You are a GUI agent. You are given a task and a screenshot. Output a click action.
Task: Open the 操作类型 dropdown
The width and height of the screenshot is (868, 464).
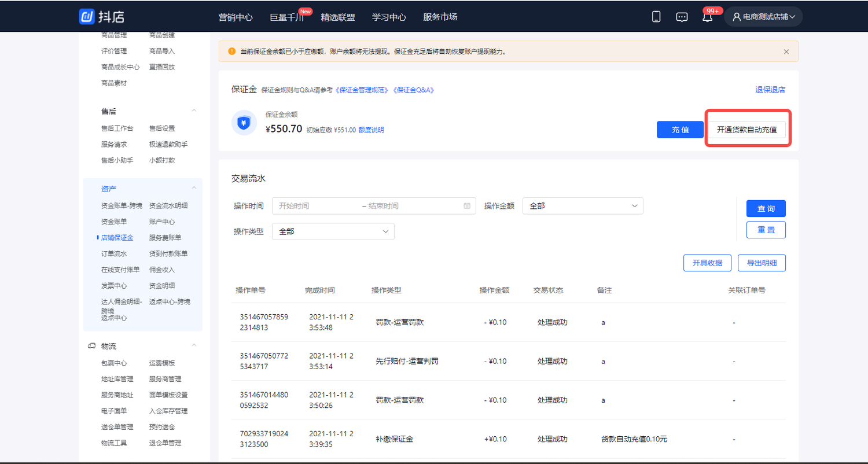[333, 231]
